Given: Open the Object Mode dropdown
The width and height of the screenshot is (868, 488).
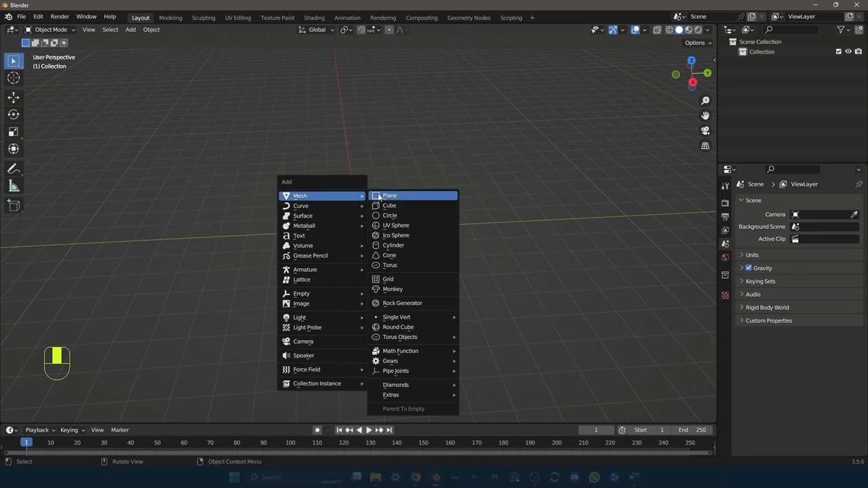Looking at the screenshot, I should tap(51, 30).
